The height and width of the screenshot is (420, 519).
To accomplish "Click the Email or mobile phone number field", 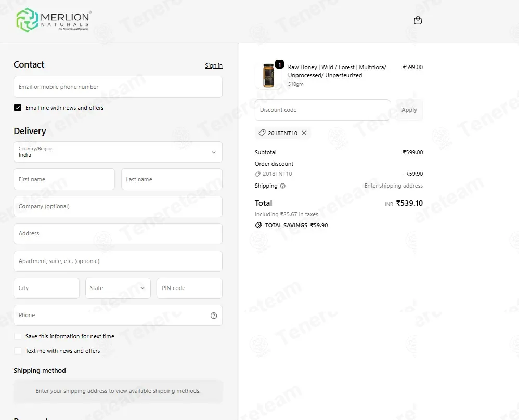I will [118, 87].
